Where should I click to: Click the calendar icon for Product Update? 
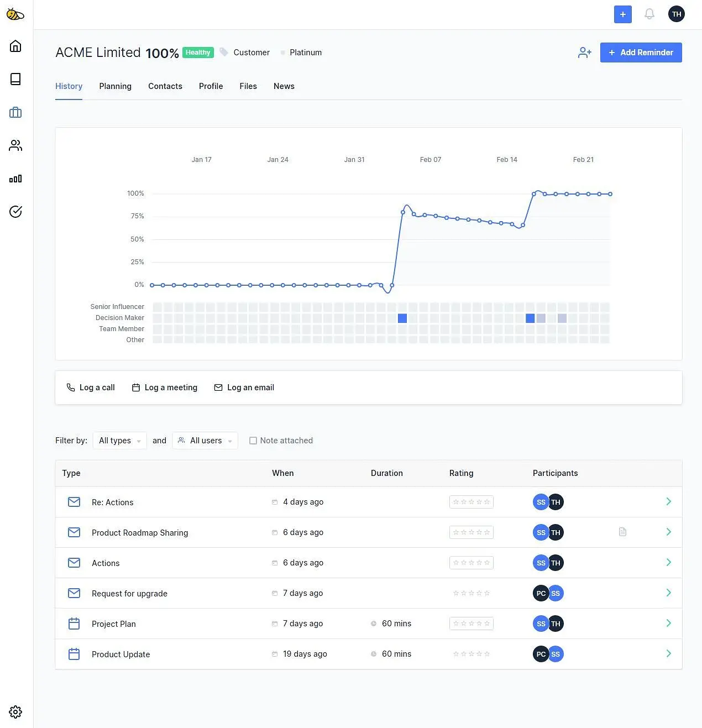click(x=74, y=654)
